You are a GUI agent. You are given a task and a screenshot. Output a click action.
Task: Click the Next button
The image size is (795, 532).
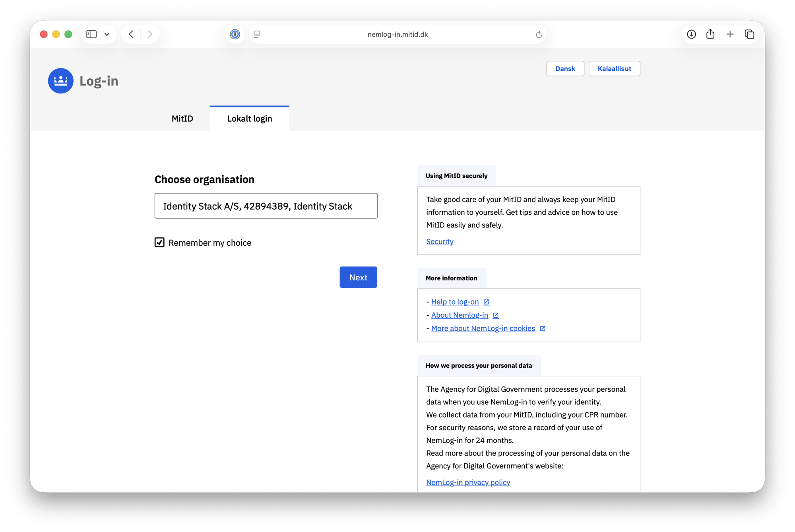point(358,277)
